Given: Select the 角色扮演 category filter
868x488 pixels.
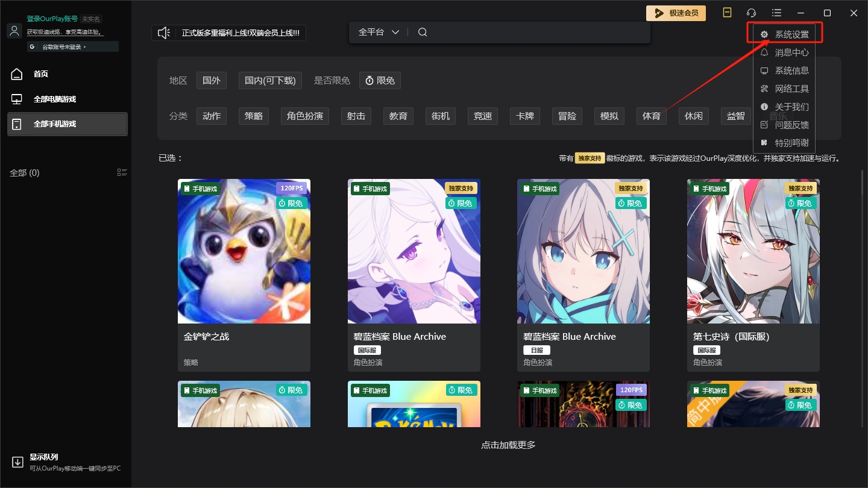Looking at the screenshot, I should 304,116.
